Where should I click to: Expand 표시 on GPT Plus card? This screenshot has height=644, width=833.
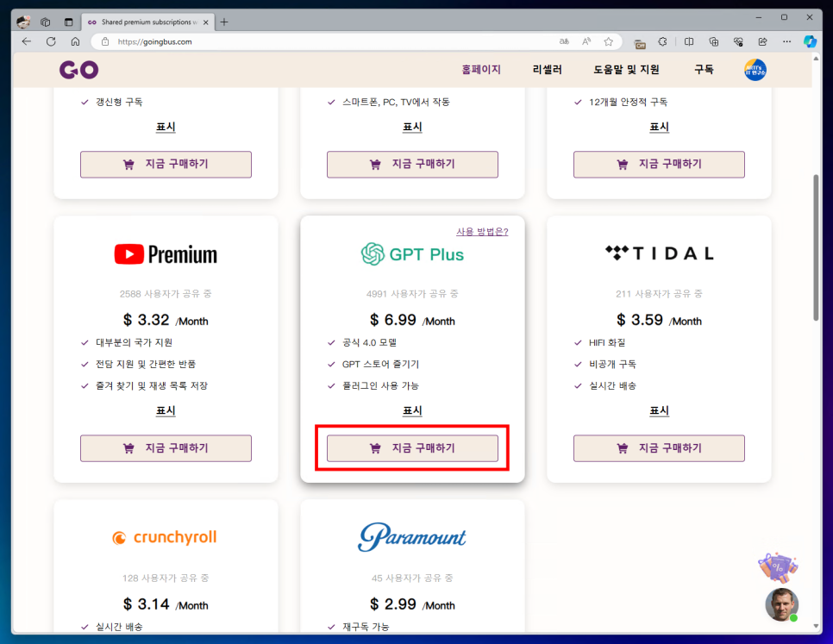click(412, 410)
